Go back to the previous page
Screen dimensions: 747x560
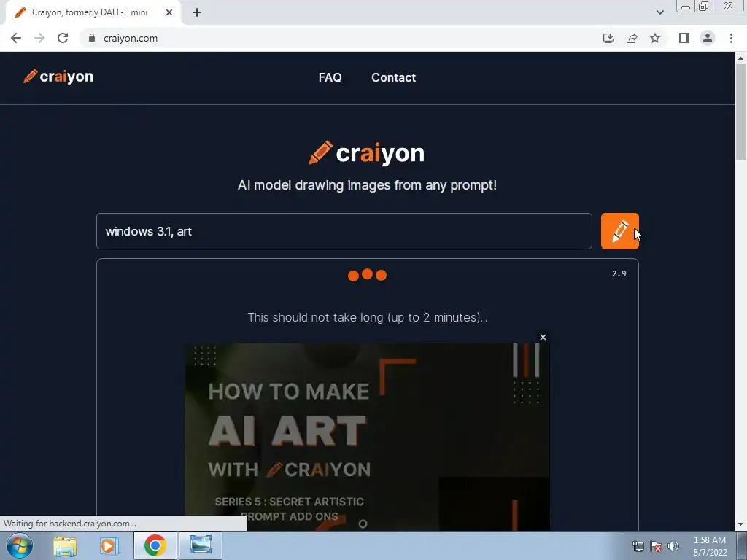pyautogui.click(x=16, y=38)
